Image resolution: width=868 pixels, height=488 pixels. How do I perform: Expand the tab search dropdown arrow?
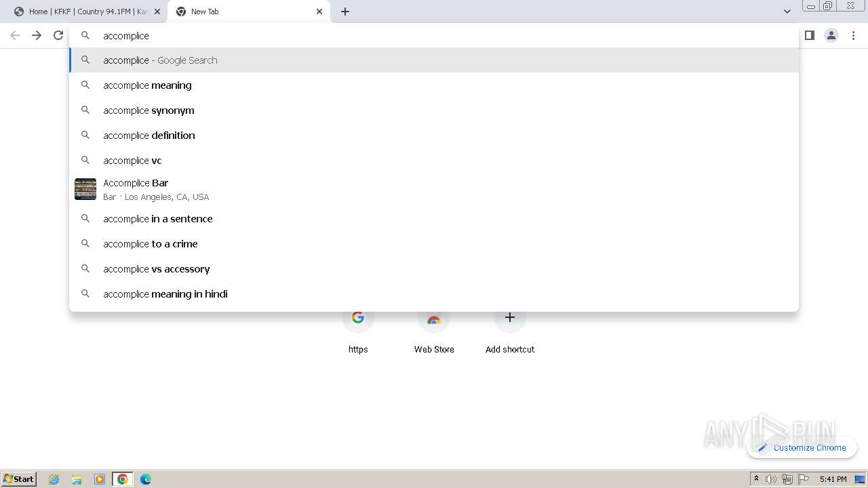[787, 12]
